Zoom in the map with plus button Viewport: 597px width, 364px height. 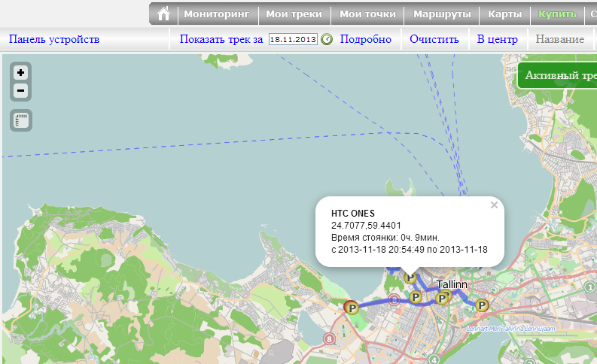20,73
